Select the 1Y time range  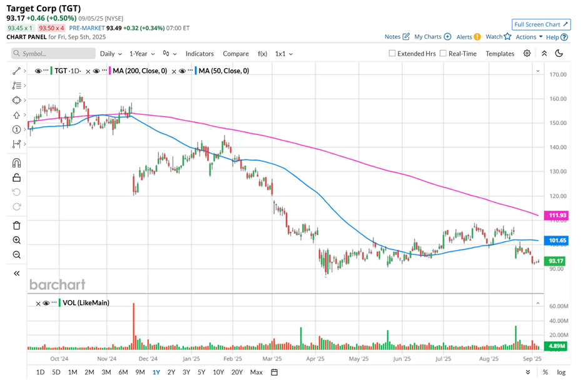click(x=156, y=372)
